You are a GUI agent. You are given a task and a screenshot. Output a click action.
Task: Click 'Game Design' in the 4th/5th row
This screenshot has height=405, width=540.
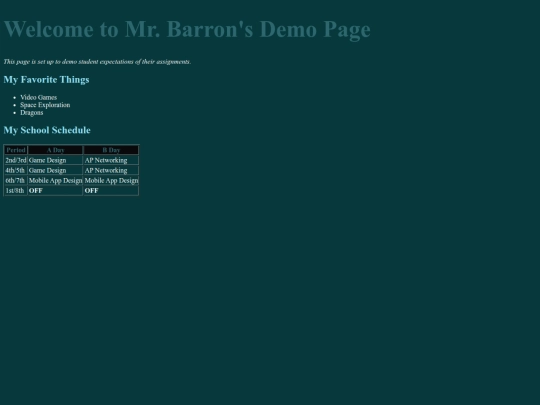(x=55, y=170)
